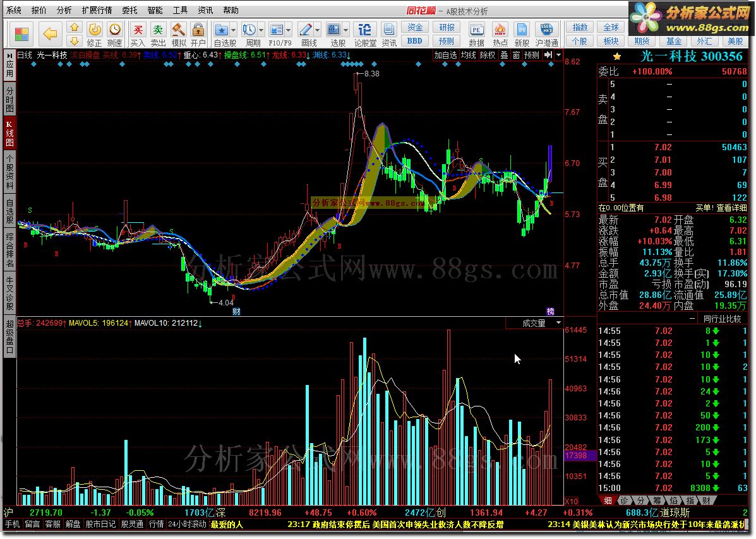The height and width of the screenshot is (539, 756).
Task: Click the colorful home grid icon
Action: point(21,33)
